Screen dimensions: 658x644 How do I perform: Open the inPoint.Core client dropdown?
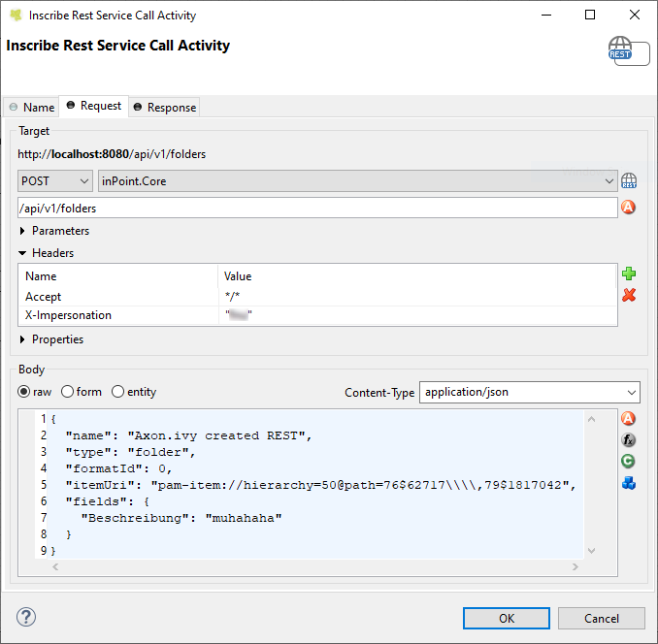(357, 181)
